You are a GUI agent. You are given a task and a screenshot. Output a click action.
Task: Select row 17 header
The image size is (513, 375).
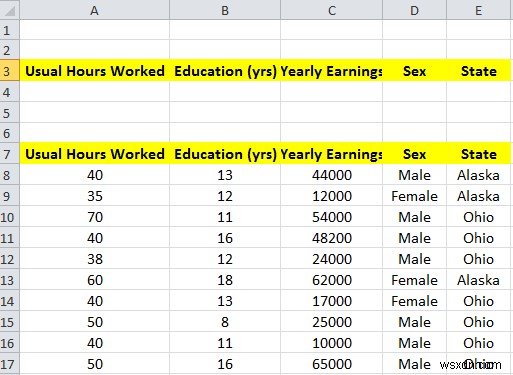coord(10,364)
